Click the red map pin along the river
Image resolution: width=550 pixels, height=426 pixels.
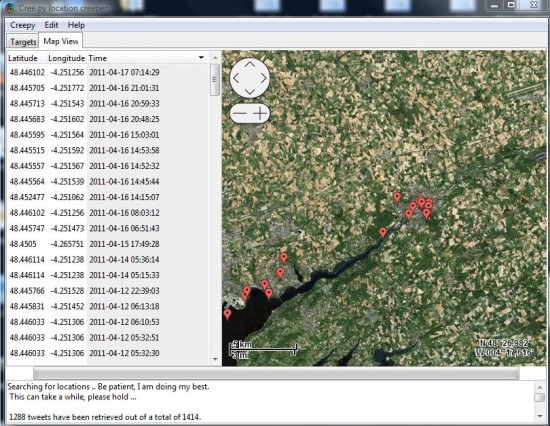(x=383, y=232)
